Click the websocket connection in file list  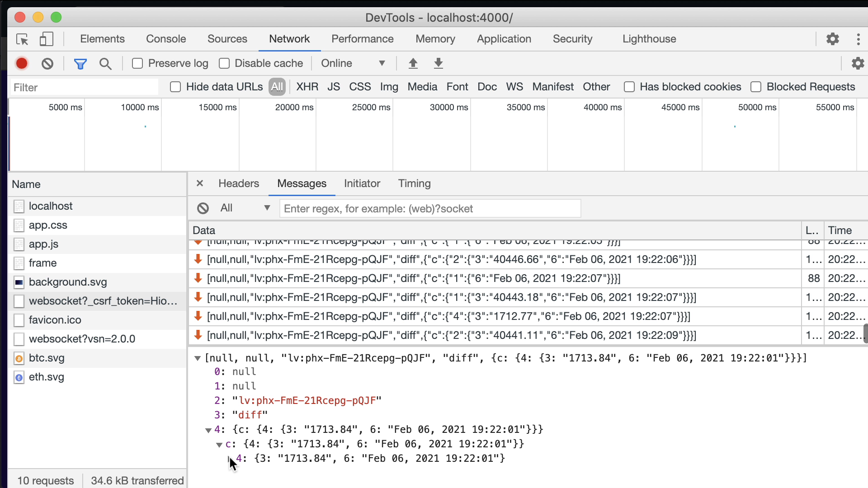[x=103, y=301]
